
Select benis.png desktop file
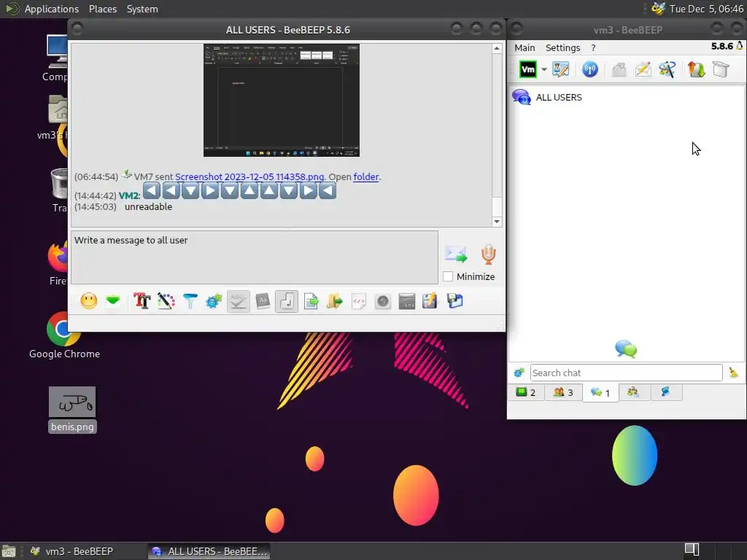click(72, 410)
